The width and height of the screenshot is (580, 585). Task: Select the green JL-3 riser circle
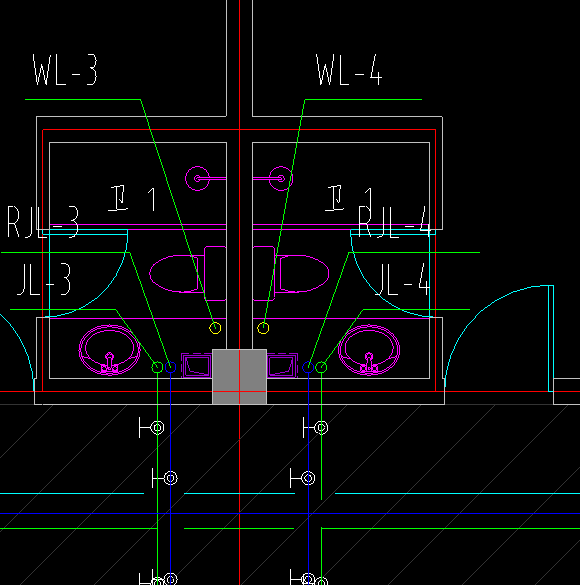click(x=157, y=367)
